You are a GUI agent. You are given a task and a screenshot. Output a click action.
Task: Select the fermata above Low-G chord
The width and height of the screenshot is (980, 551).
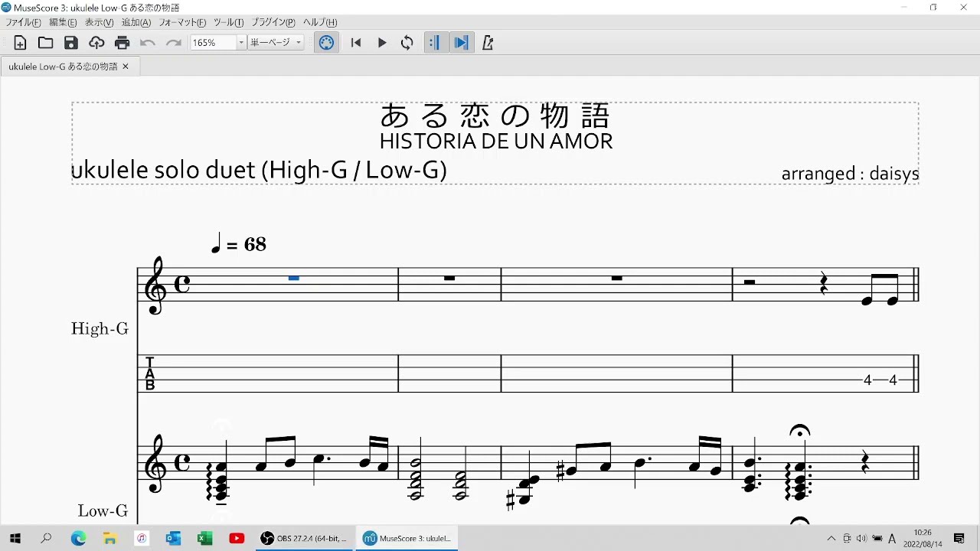point(799,432)
